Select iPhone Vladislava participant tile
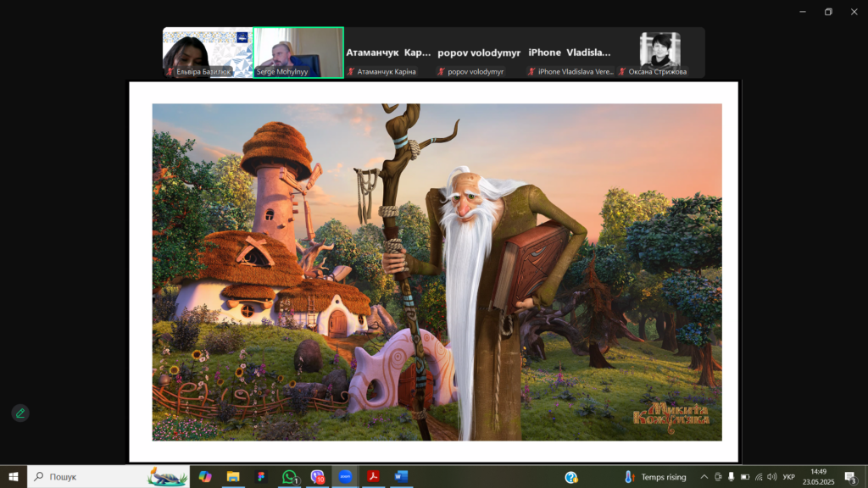 pos(570,53)
